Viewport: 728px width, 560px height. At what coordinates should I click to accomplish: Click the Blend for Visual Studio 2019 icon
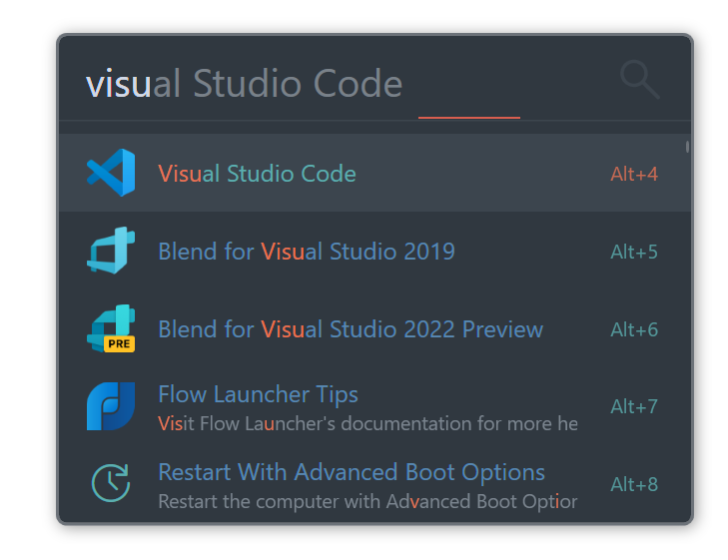(x=111, y=251)
